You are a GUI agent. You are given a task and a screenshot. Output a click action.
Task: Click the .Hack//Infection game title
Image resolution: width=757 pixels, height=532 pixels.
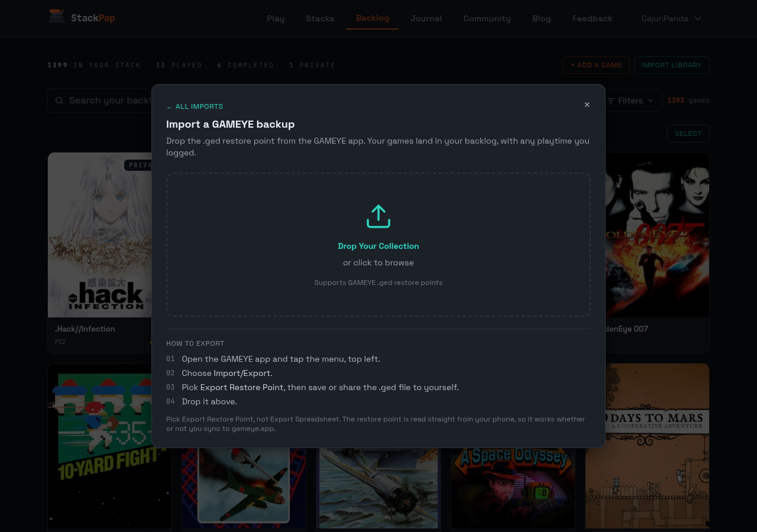coord(85,329)
